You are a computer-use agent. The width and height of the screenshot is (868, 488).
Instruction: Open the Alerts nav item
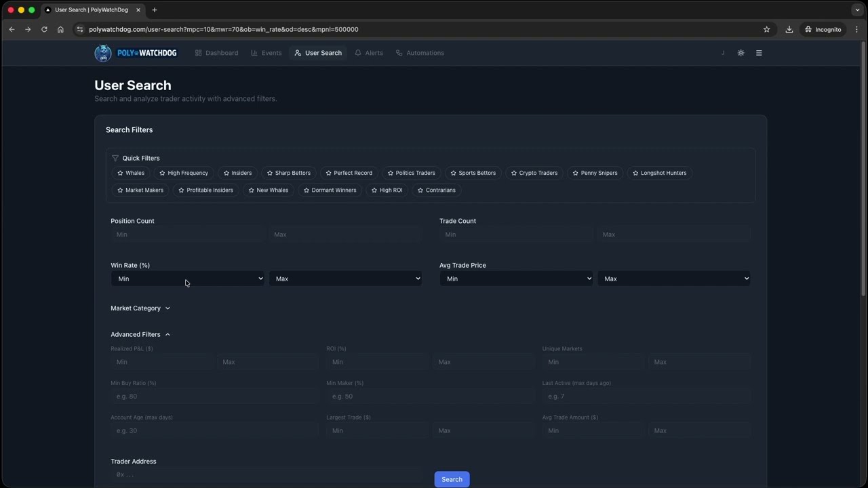(x=369, y=53)
